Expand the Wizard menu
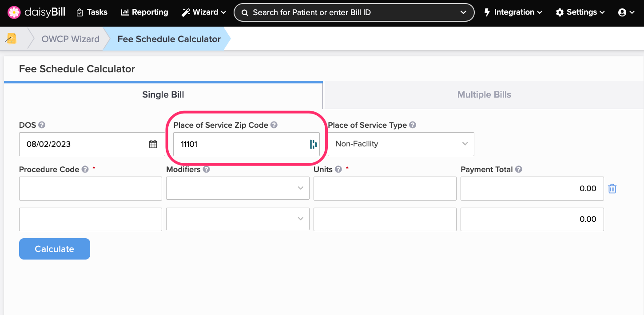Image resolution: width=644 pixels, height=315 pixels. point(203,12)
